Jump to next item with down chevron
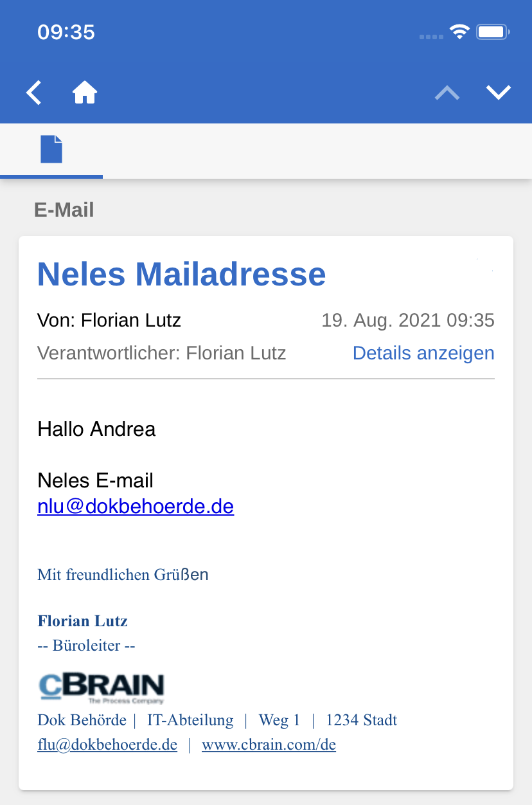This screenshot has width=532, height=805. (x=499, y=93)
